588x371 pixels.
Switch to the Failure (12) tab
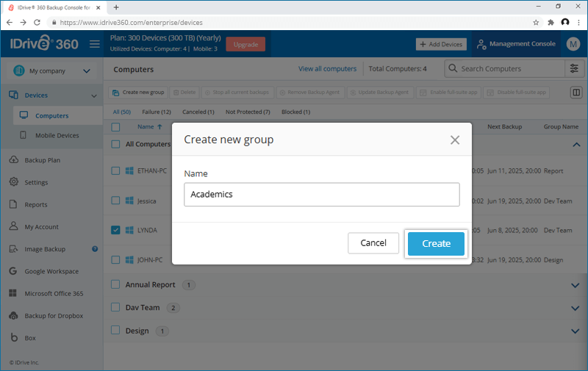click(157, 112)
